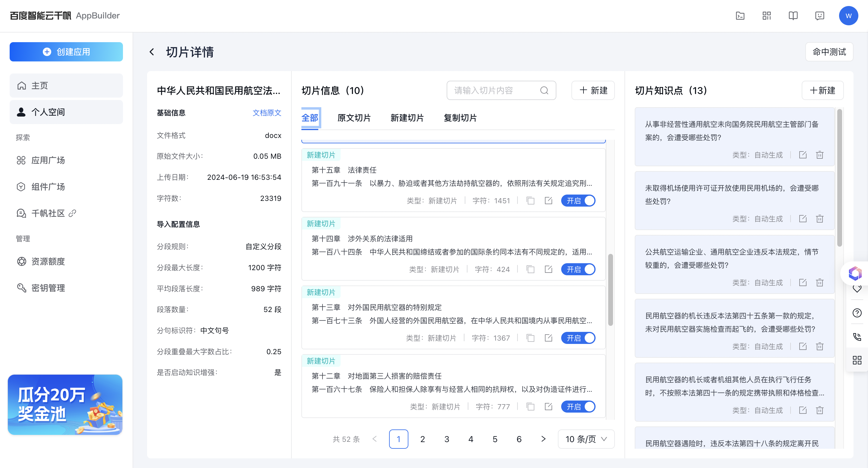Toggle 开启 switch for 第十四章 slice
868x468 pixels.
578,269
